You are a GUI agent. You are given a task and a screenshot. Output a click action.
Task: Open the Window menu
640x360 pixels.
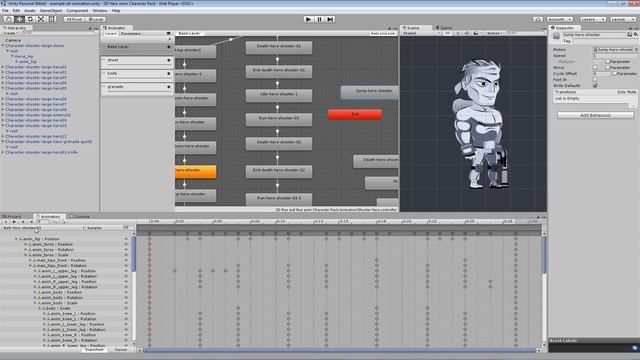100,11
